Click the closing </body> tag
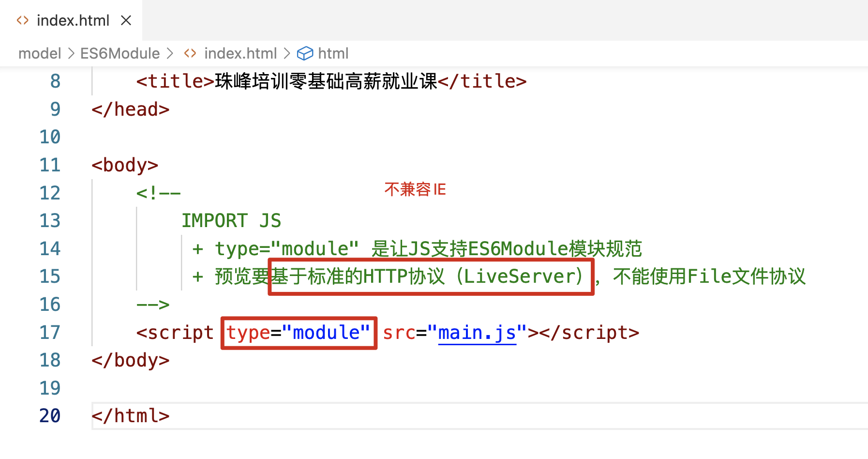 point(131,360)
